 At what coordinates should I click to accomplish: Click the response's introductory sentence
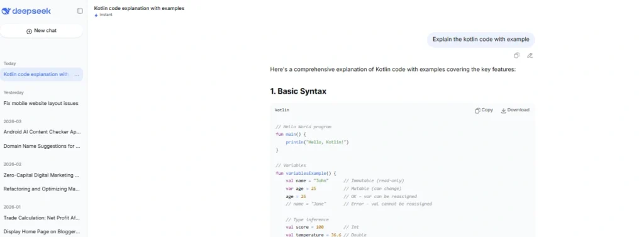pyautogui.click(x=392, y=69)
